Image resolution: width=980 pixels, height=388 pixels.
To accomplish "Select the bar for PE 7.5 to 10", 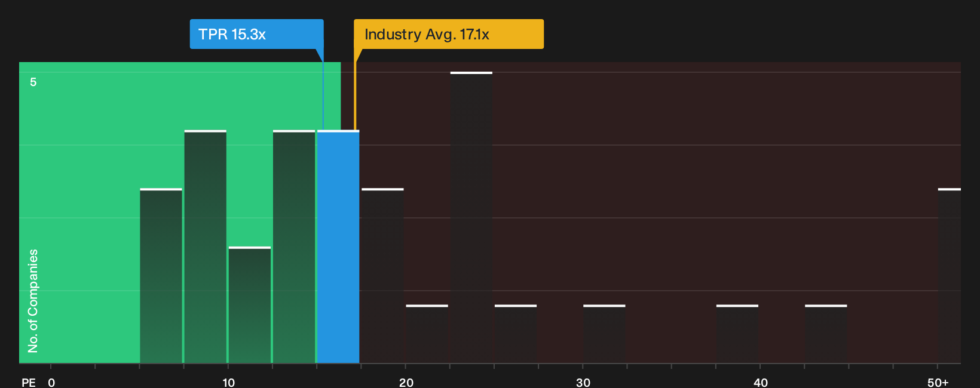I will (205, 247).
